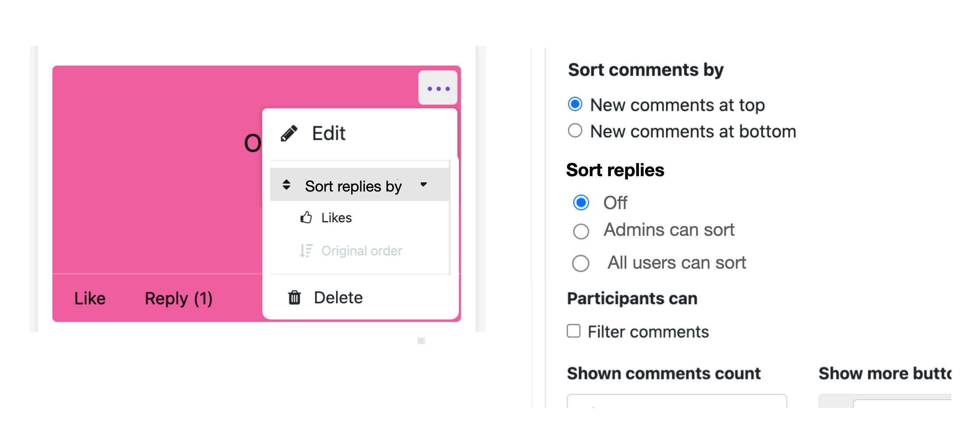
Task: Click the Original order sort icon
Action: (x=306, y=251)
